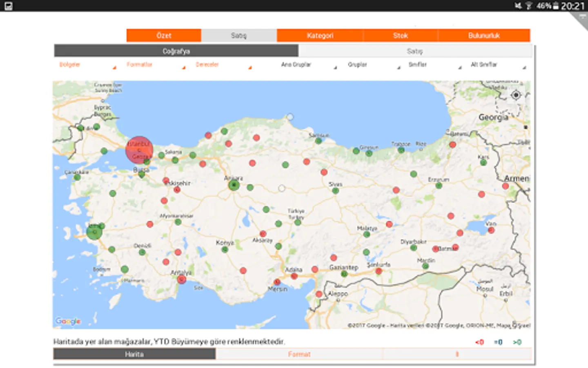Toggle the red <0 growth legend filter
Image resolution: width=588 pixels, height=368 pixels.
click(x=479, y=342)
